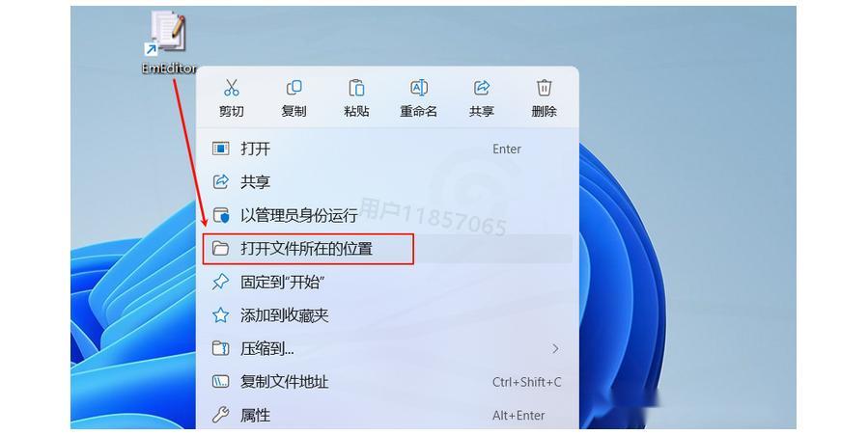
Task: Open 属性 from the context menu
Action: point(387,415)
